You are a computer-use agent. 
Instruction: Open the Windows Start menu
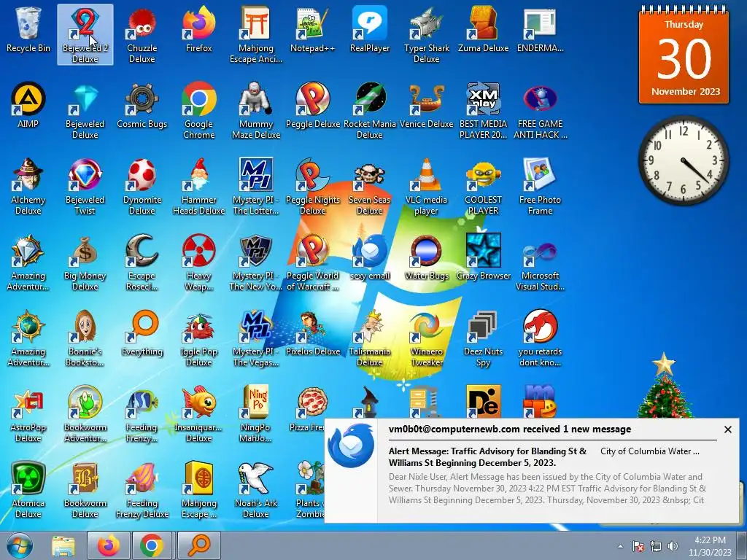pos(20,545)
